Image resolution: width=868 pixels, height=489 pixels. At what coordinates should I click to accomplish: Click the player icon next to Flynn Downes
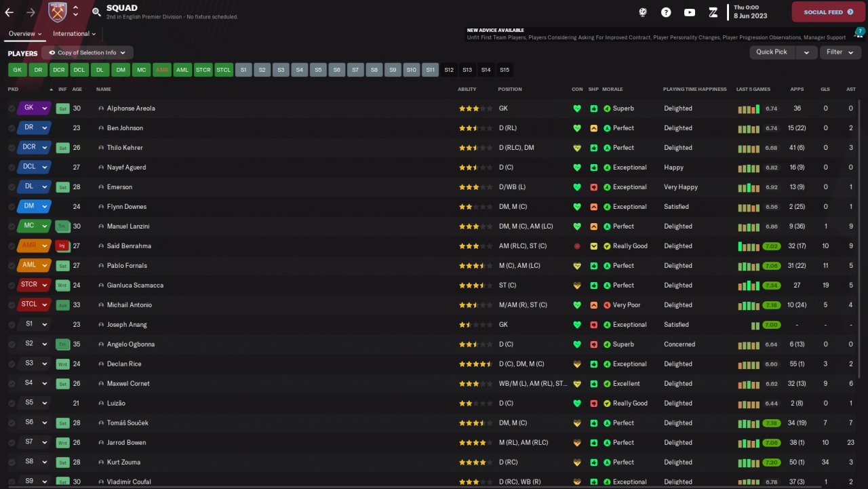pos(101,207)
